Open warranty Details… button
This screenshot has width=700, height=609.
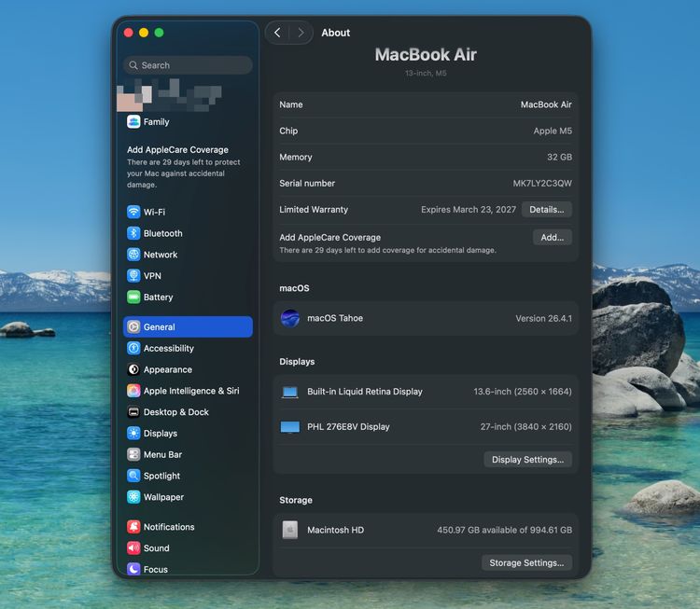pyautogui.click(x=546, y=210)
